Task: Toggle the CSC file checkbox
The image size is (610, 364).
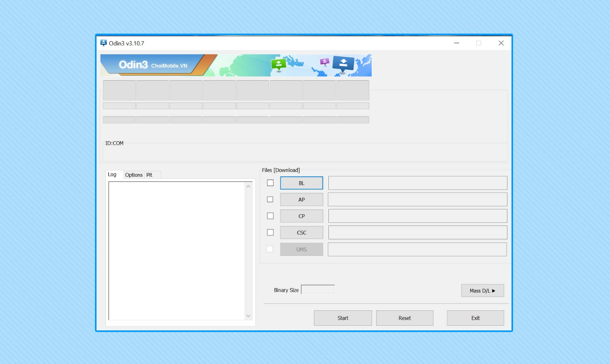Action: (270, 232)
